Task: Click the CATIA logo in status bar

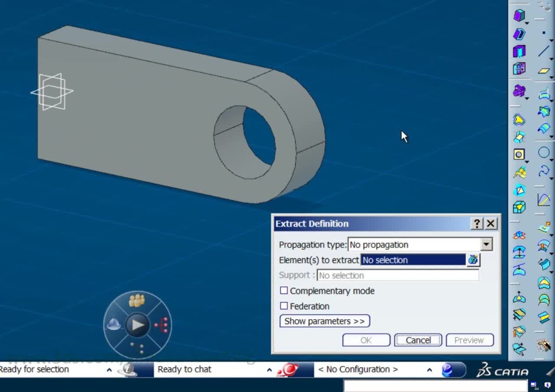Action: 502,371
